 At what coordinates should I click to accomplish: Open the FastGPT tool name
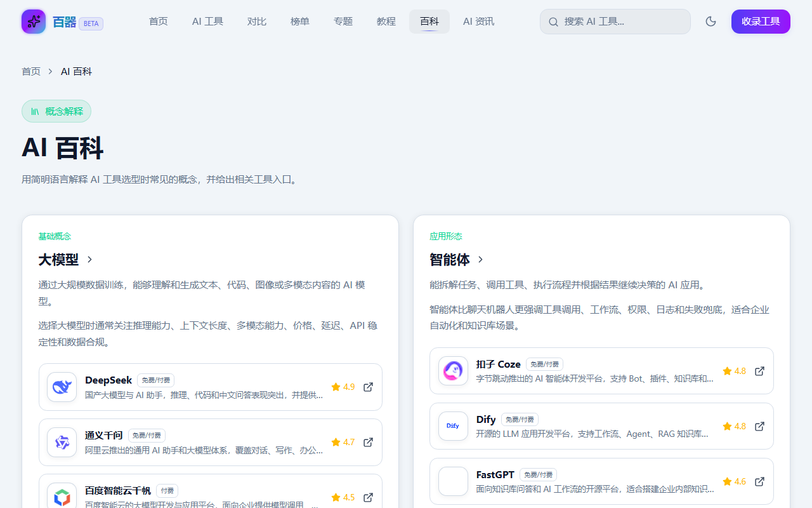pyautogui.click(x=495, y=474)
